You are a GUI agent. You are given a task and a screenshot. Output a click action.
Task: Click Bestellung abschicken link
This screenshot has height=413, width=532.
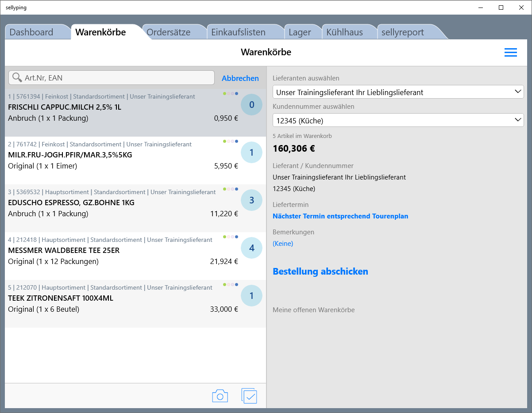(x=320, y=272)
